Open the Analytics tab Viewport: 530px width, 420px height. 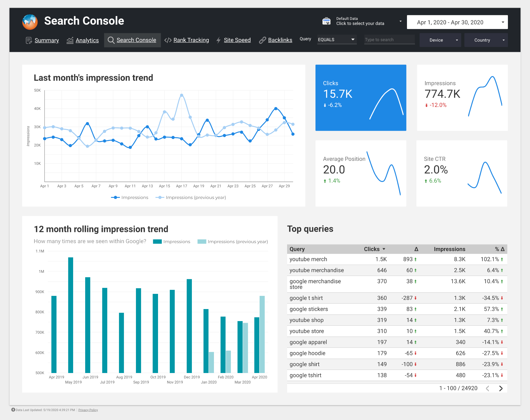(87, 40)
